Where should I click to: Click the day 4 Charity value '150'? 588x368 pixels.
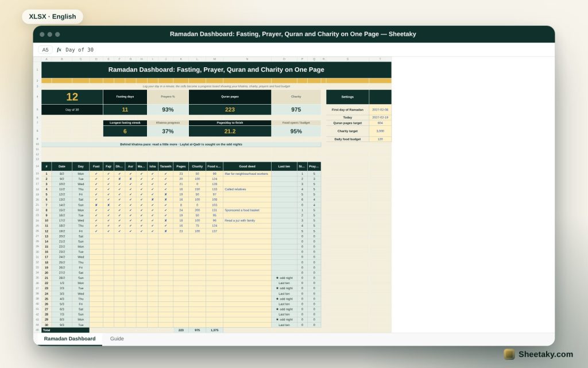point(198,189)
